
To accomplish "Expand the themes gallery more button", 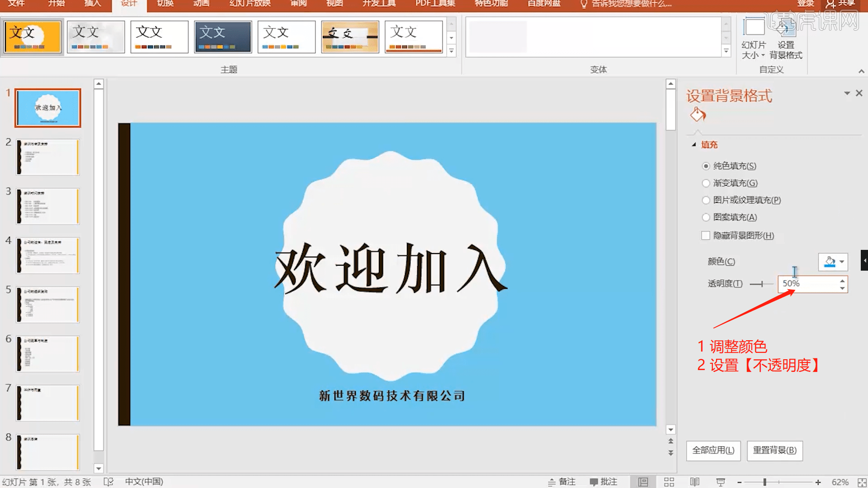I will [x=451, y=51].
